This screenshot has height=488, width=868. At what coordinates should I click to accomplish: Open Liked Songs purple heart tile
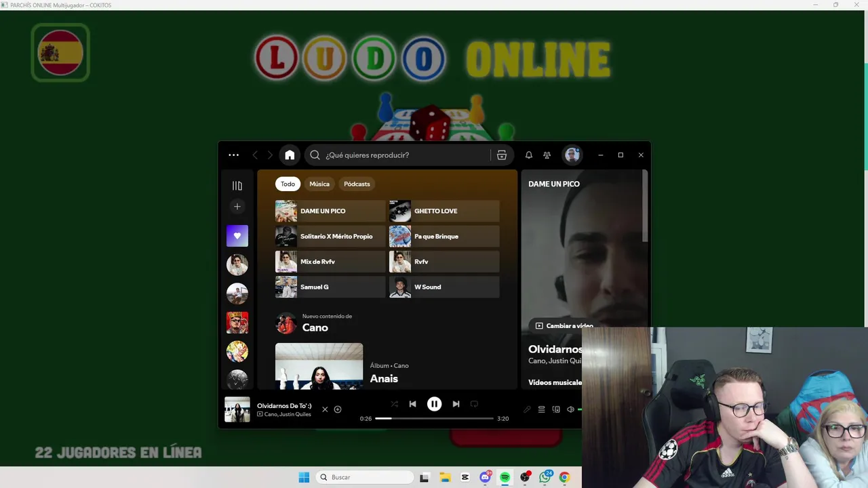click(237, 236)
